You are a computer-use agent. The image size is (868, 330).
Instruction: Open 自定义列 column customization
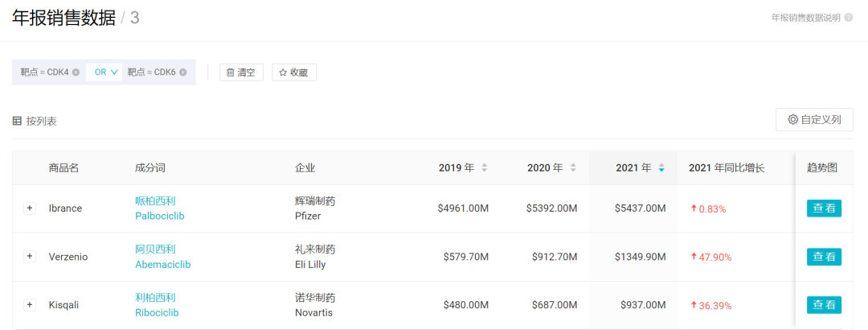[x=814, y=120]
